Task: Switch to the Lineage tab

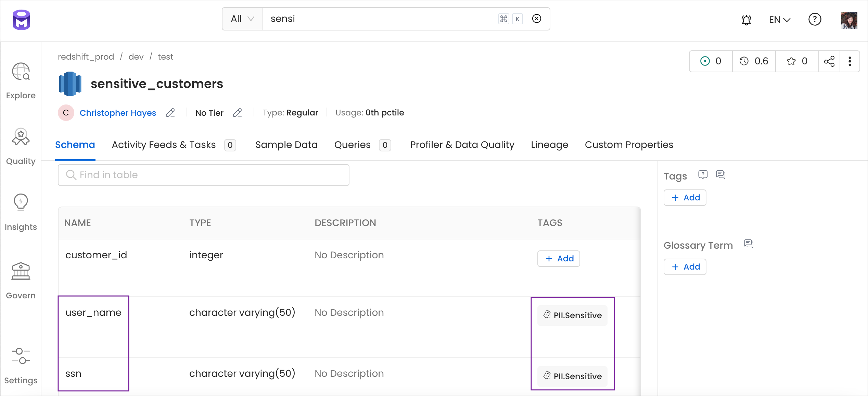Action: click(x=549, y=145)
